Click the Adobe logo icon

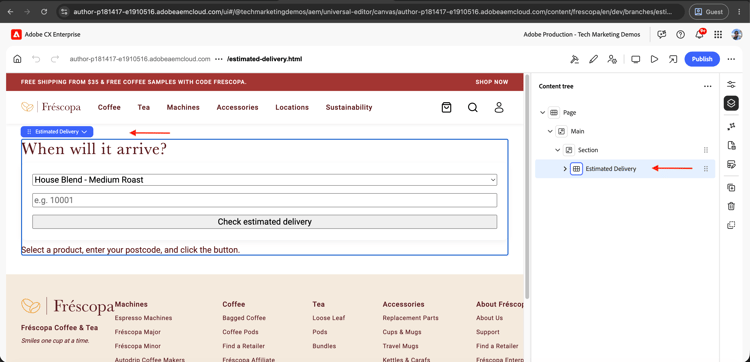point(16,34)
